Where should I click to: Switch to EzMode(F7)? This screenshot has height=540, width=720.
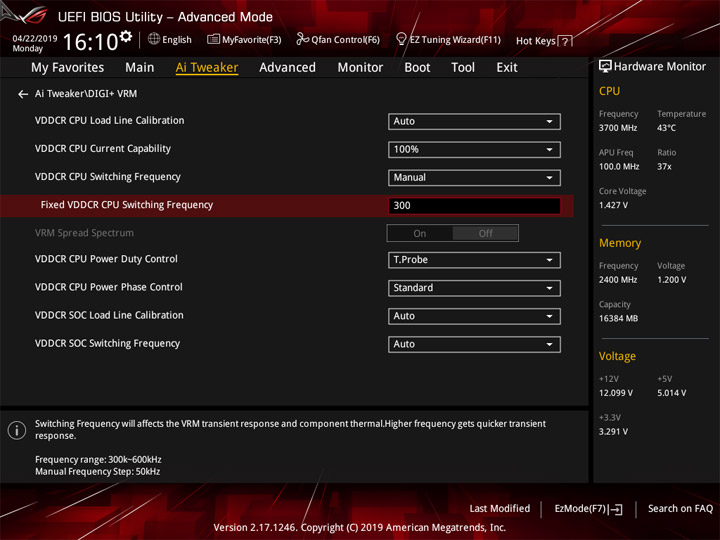(x=588, y=509)
